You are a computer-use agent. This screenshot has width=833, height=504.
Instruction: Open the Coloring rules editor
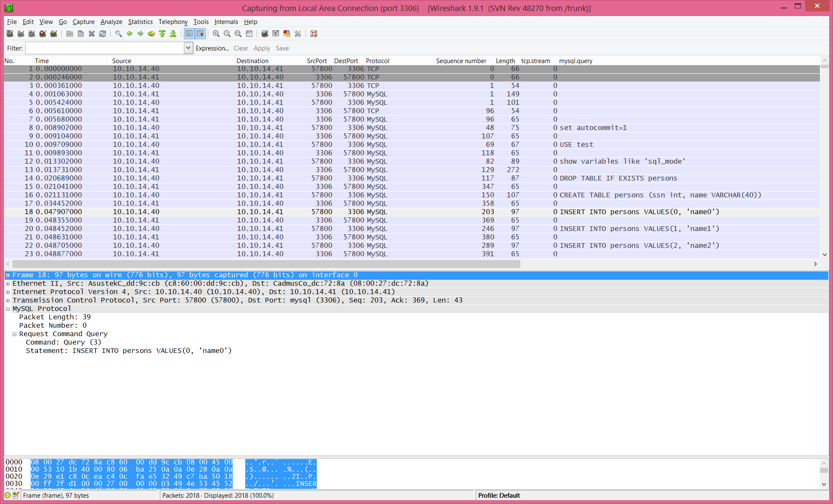(287, 34)
